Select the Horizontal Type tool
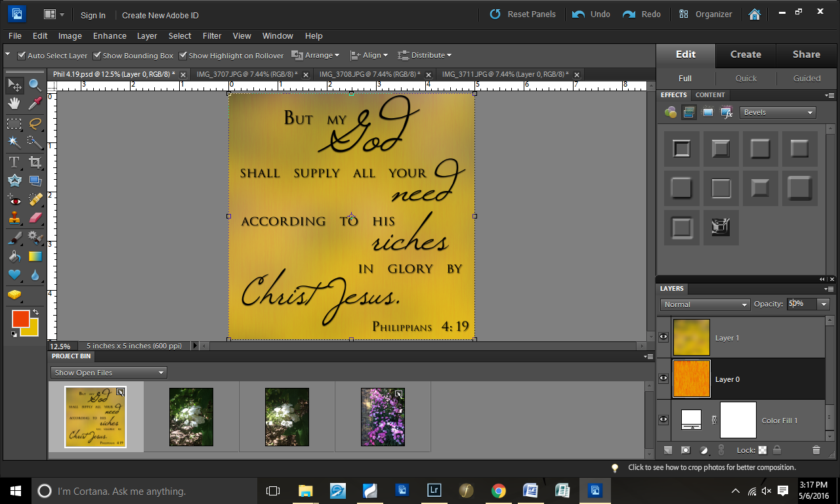This screenshot has height=504, width=840. tap(14, 161)
